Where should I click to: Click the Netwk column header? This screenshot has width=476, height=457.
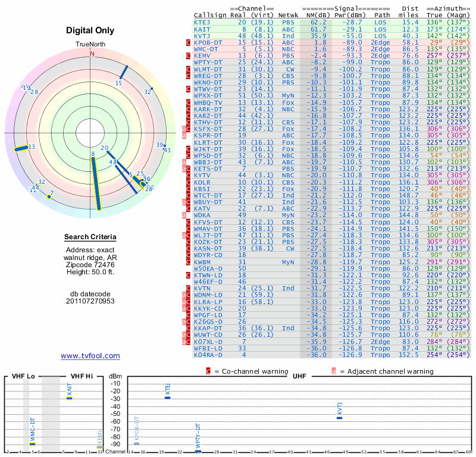pyautogui.click(x=289, y=15)
